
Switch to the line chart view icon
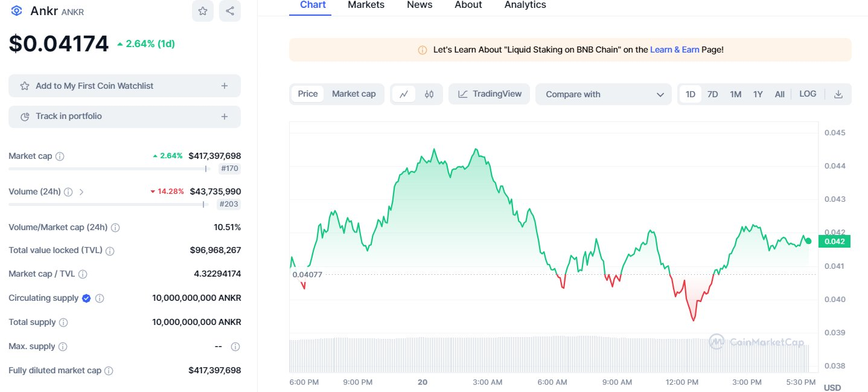pyautogui.click(x=404, y=94)
